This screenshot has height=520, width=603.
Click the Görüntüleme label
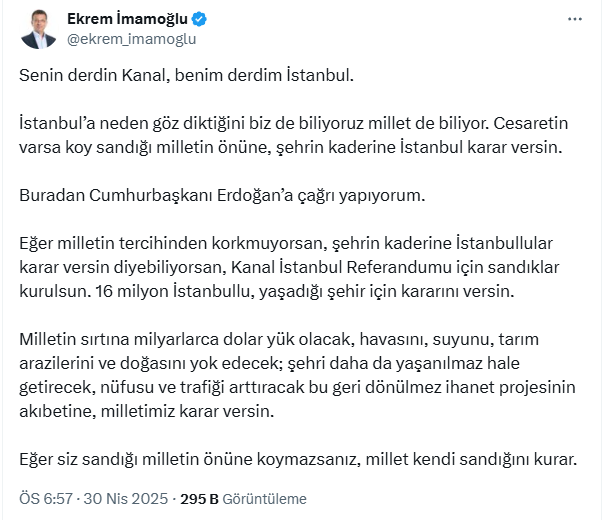[x=264, y=499]
